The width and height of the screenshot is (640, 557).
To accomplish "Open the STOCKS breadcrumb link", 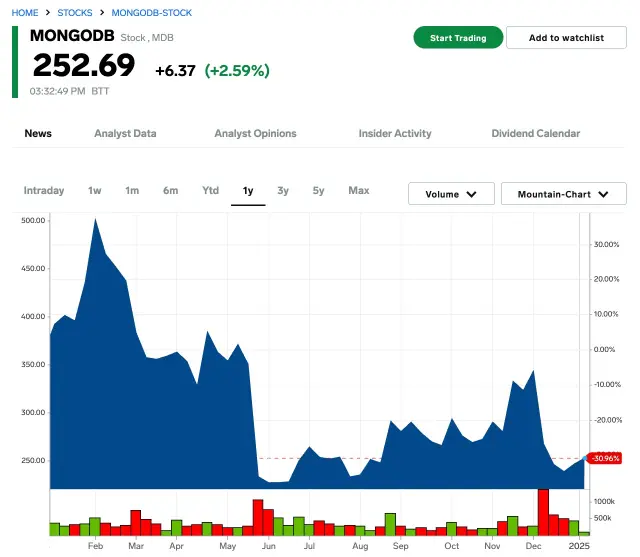I will [x=75, y=12].
